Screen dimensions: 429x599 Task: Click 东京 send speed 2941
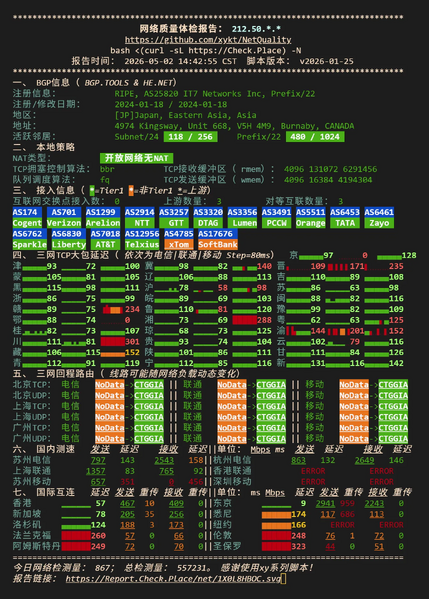pos(325,503)
